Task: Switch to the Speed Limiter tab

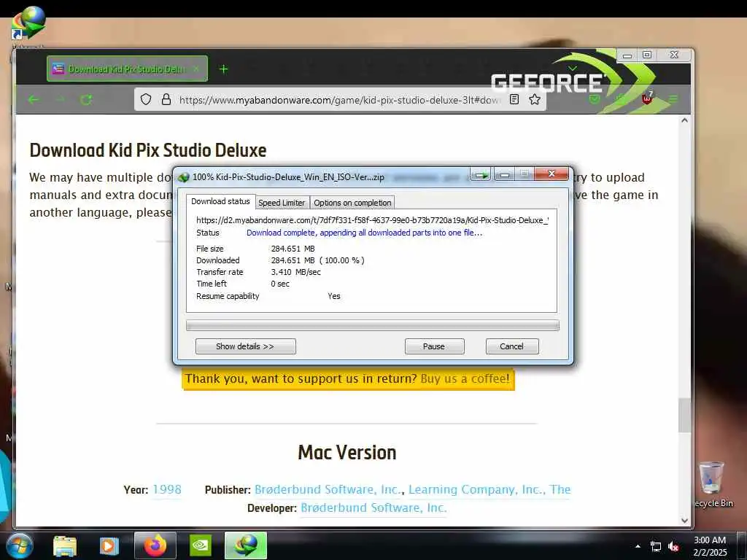Action: pyautogui.click(x=282, y=203)
